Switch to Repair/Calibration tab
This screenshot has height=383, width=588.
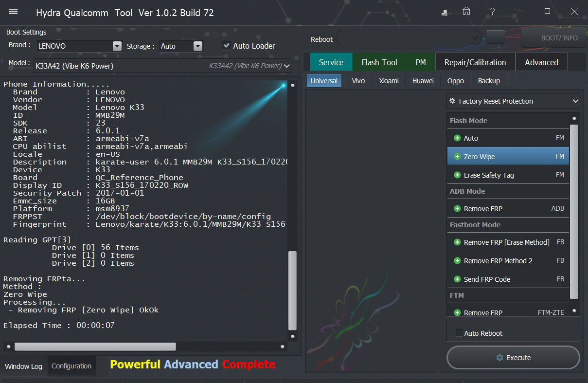click(475, 62)
